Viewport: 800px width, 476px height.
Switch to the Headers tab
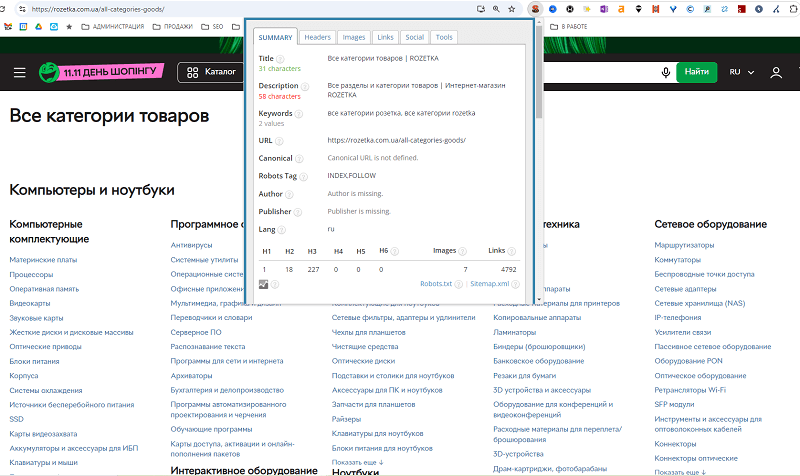point(317,37)
